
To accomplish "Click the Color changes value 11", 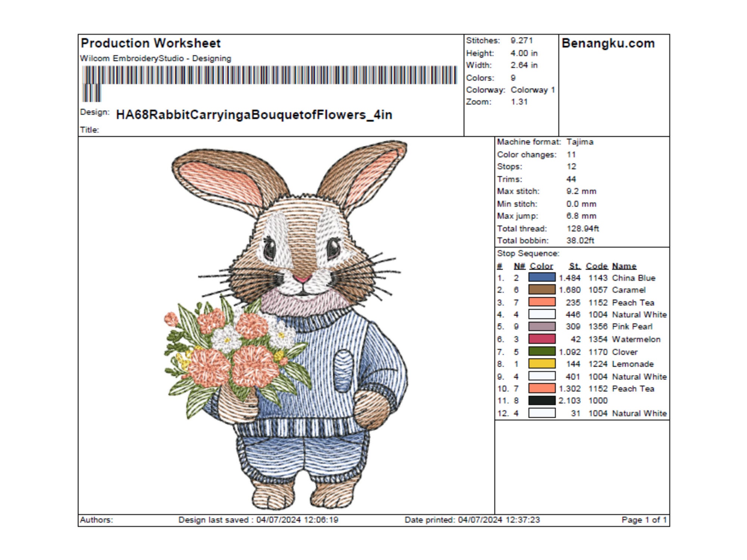I will pyautogui.click(x=571, y=155).
